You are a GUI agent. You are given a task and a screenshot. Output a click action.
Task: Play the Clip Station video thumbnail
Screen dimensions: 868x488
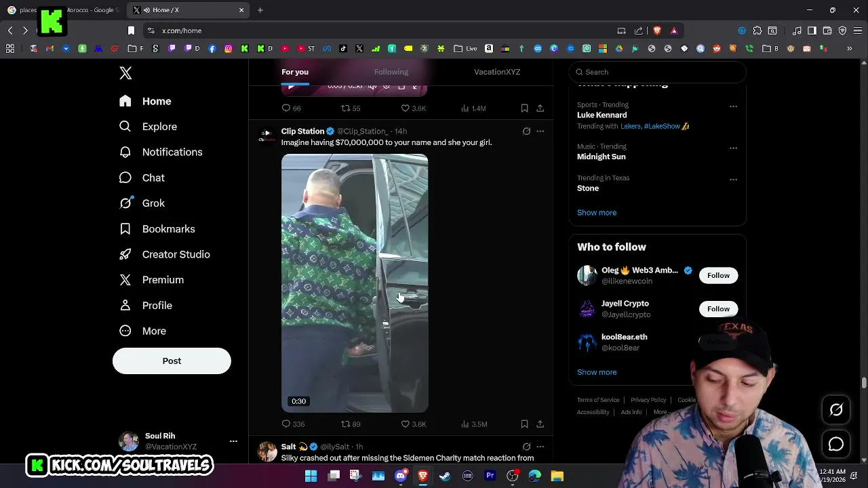point(355,283)
